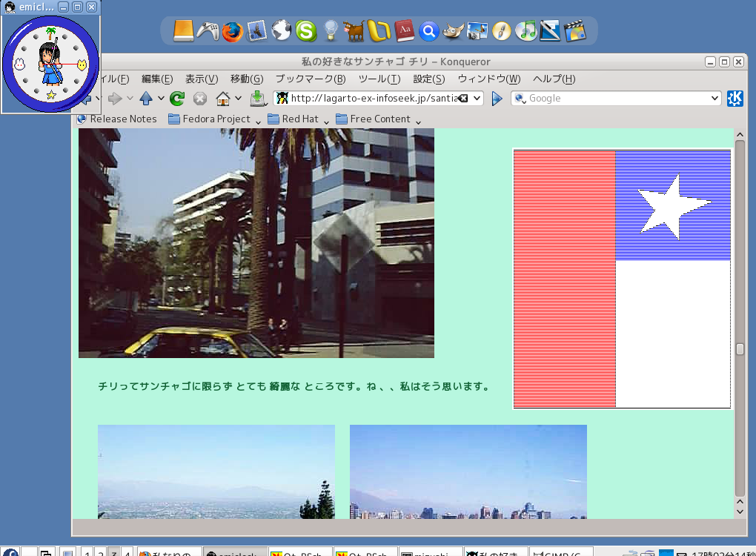Open the ブックマーク(B) menu
Viewport: 756px width, 556px height.
point(310,79)
